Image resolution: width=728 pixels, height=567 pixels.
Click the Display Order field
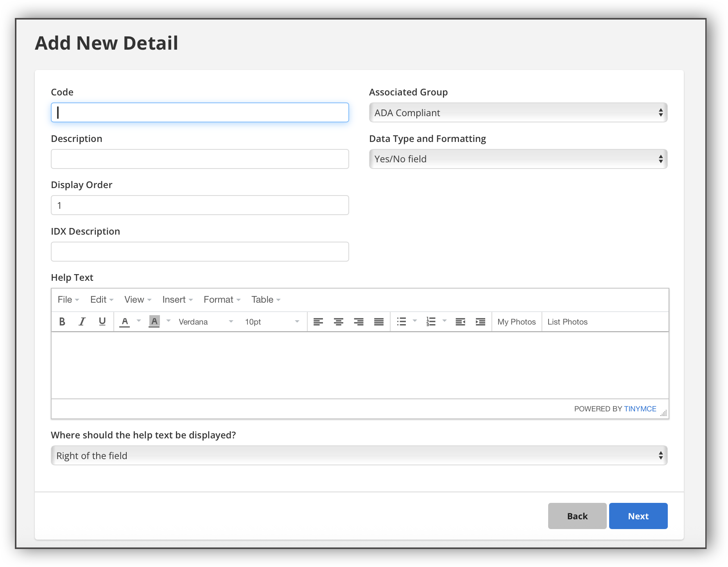(x=200, y=205)
